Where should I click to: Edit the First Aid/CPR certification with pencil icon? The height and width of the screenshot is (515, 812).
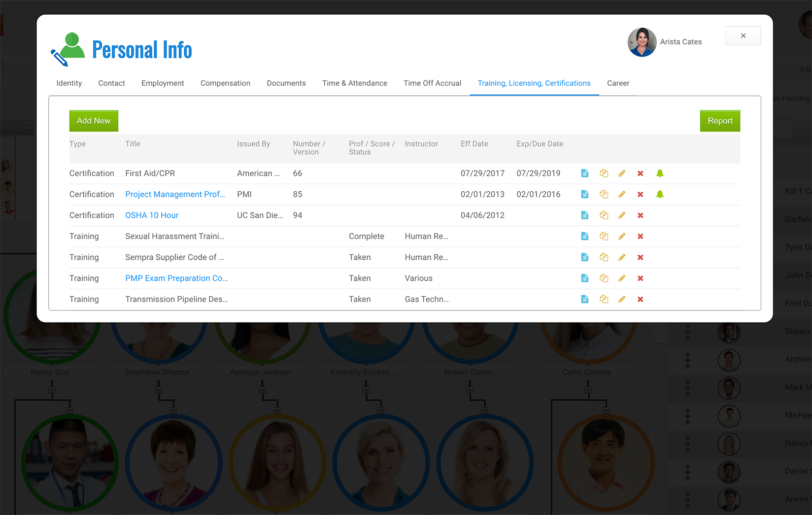(622, 174)
